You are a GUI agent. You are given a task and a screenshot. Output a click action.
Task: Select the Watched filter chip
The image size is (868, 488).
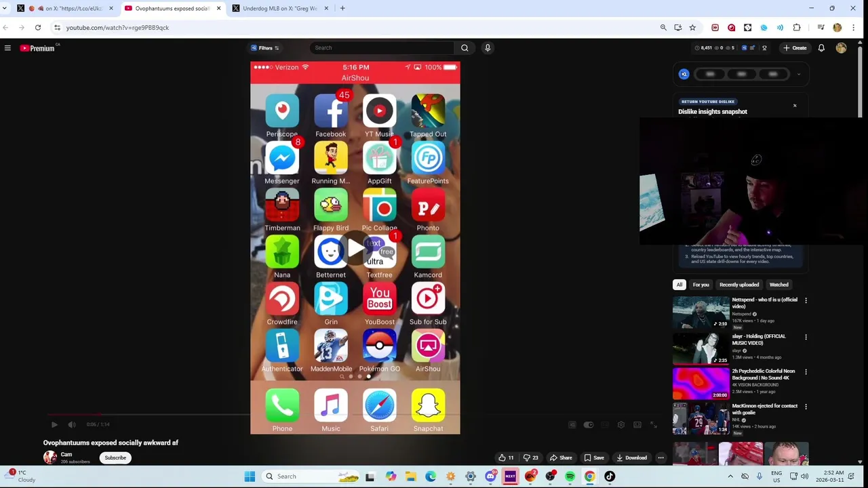coord(778,285)
